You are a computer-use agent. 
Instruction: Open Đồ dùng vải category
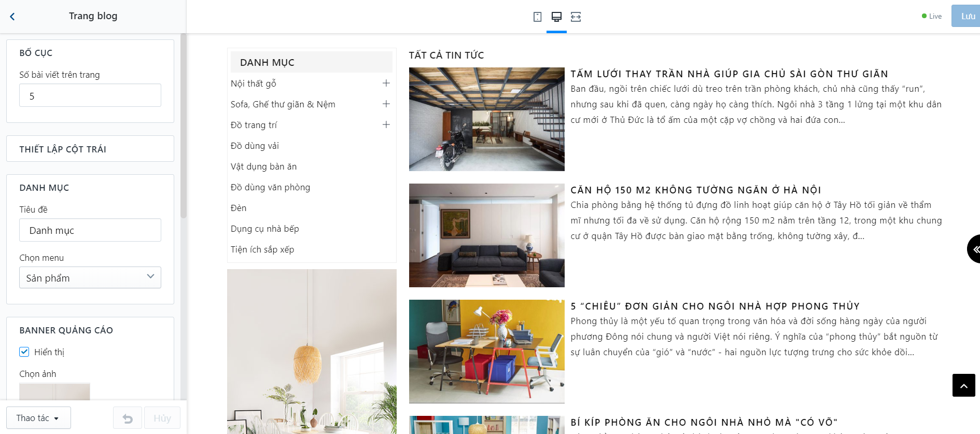coord(255,146)
